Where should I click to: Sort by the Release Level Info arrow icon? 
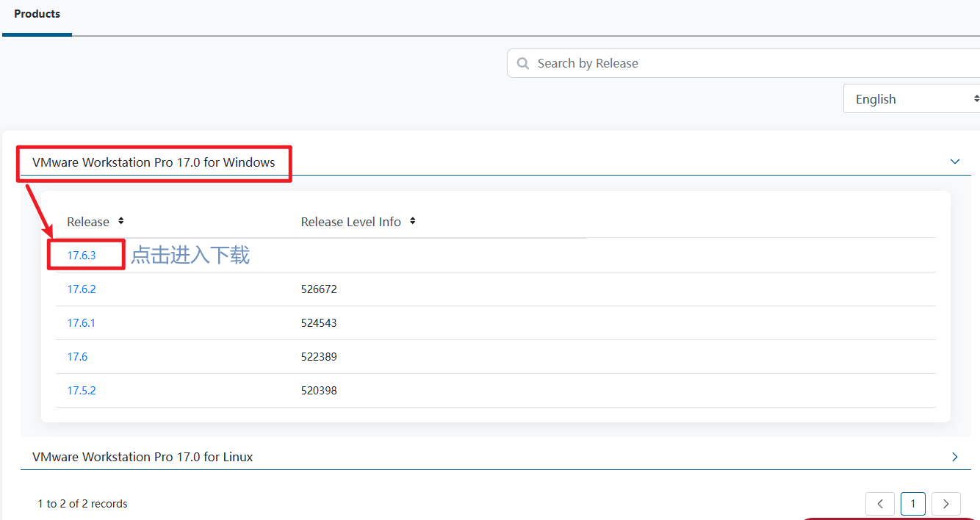[x=413, y=221]
